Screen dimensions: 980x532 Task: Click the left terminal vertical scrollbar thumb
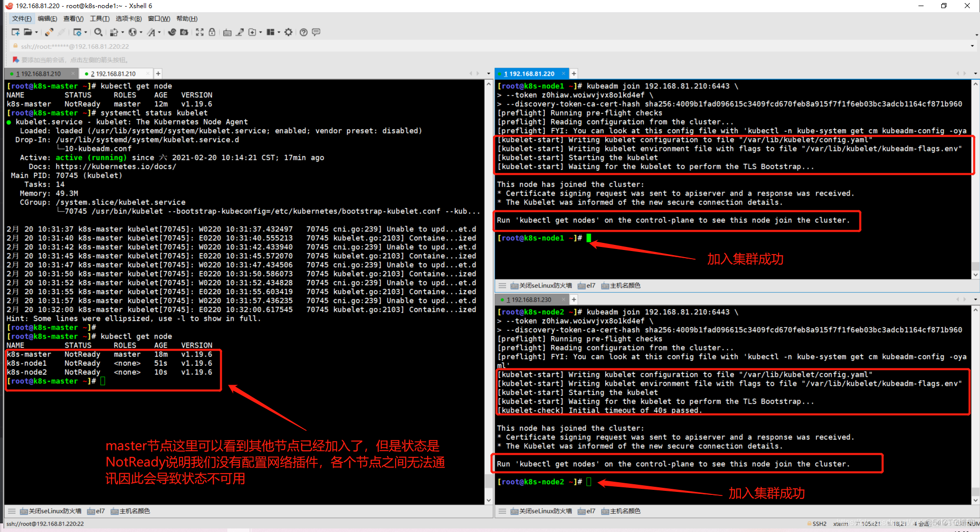(x=489, y=480)
